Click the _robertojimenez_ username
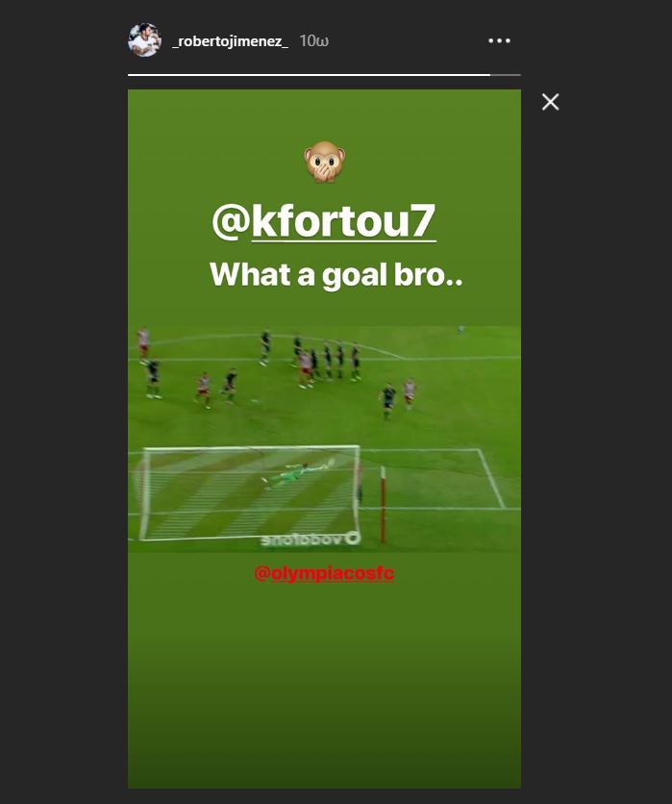Screen dimensions: 672x804 [230, 41]
